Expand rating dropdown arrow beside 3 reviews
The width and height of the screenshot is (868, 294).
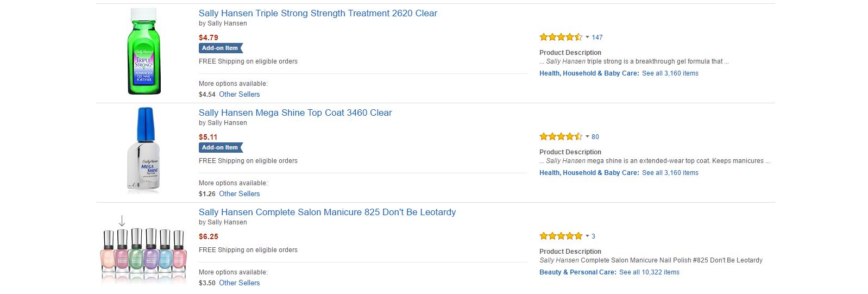coord(587,236)
